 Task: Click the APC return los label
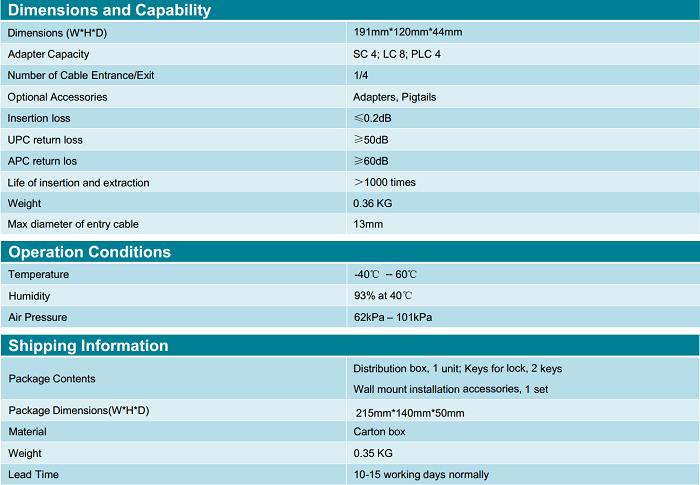42,161
